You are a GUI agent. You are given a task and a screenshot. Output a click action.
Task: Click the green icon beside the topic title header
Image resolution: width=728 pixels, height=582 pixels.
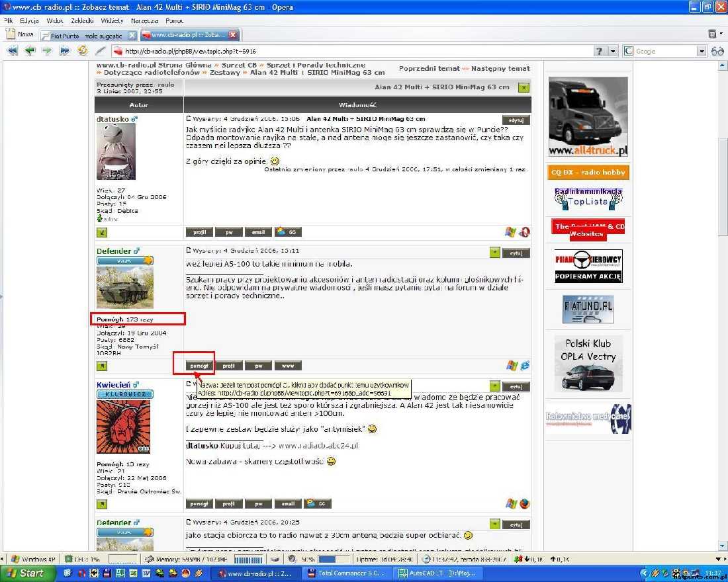pos(523,87)
